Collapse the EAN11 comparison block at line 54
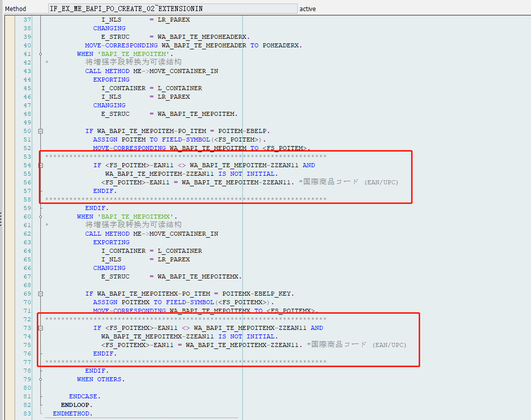 pyautogui.click(x=40, y=165)
